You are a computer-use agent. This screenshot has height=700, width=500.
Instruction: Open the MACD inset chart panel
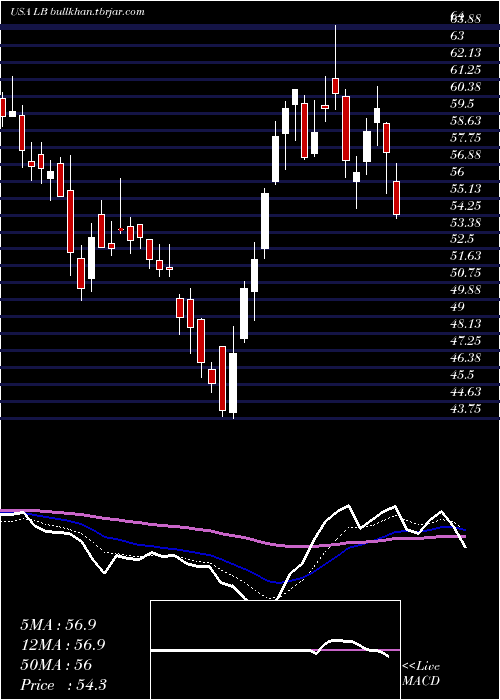coord(275,650)
